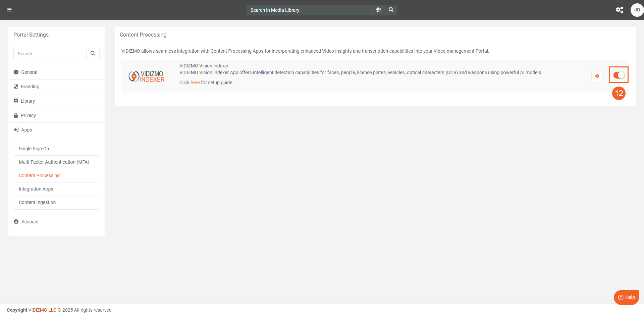644x317 pixels.
Task: Click the orange Help button
Action: click(626, 297)
